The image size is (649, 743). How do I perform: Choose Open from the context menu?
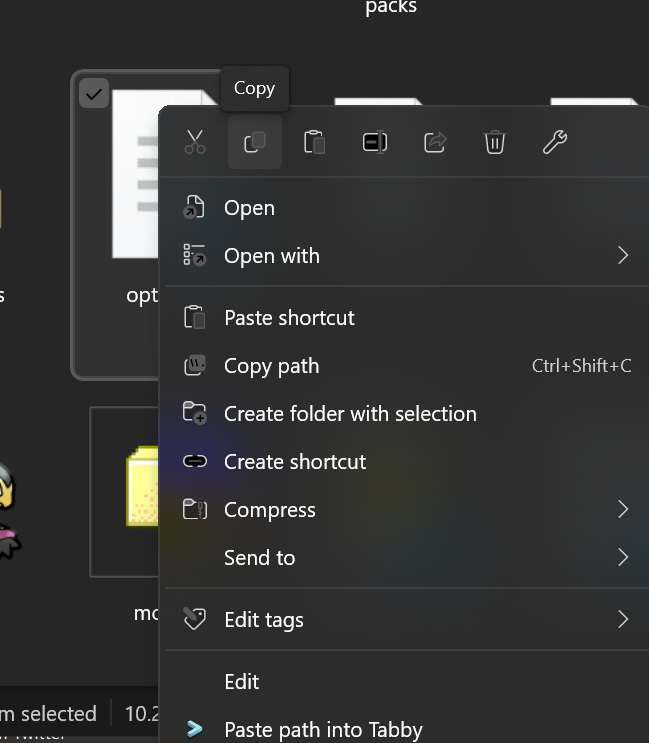(249, 208)
